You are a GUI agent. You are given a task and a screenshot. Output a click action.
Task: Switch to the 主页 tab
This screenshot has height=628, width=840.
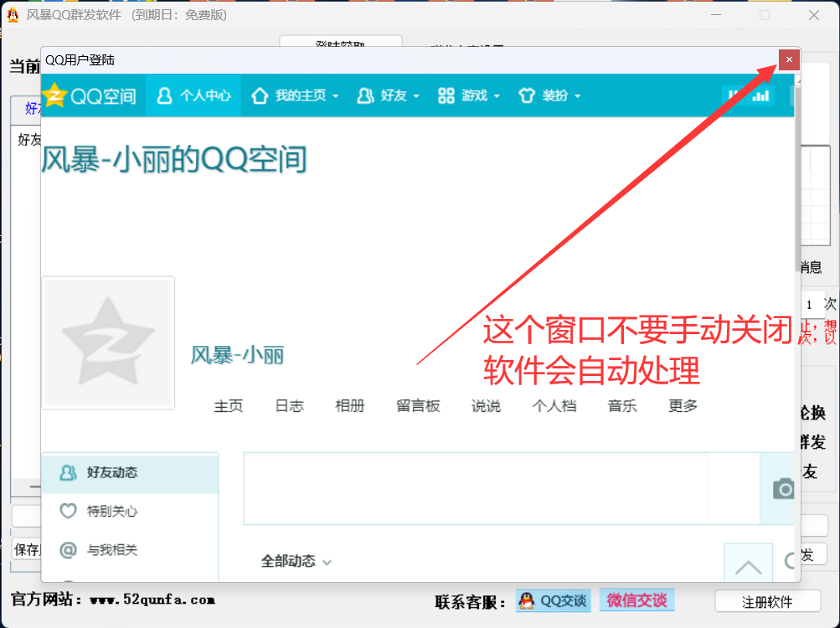[228, 405]
